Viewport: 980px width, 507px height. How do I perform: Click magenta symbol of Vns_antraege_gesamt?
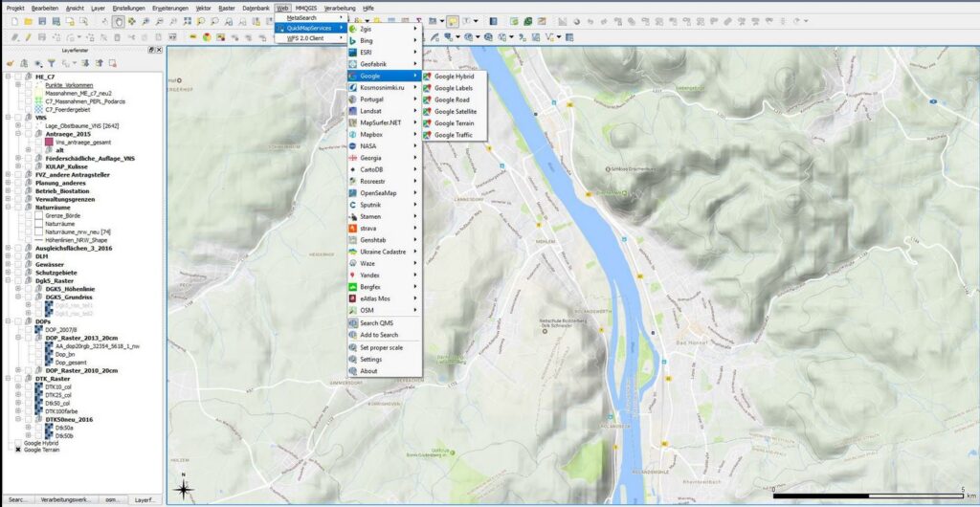(50, 143)
